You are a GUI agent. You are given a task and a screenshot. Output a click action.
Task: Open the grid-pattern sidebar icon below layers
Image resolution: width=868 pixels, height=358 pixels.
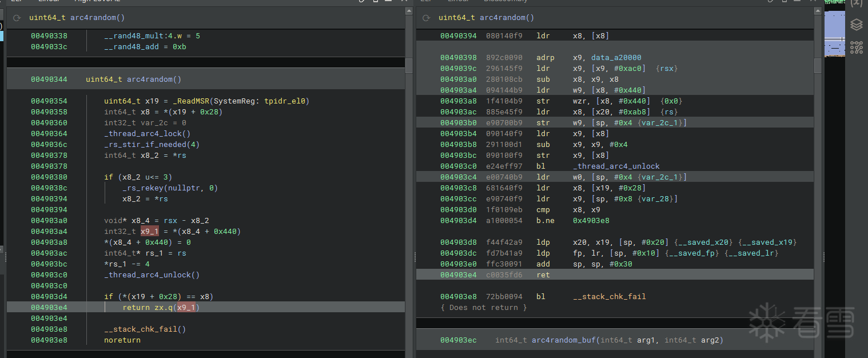(x=856, y=47)
